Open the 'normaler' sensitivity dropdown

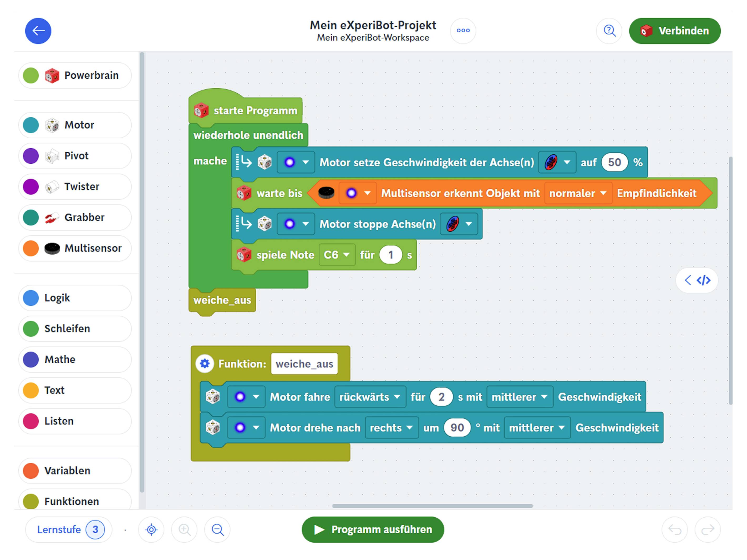click(x=578, y=193)
